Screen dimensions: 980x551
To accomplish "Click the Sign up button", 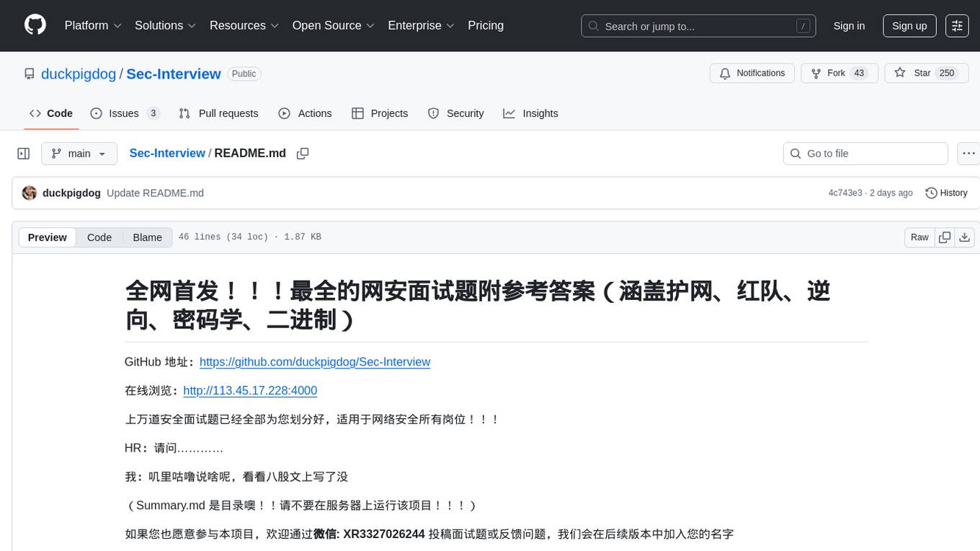I will [x=909, y=25].
